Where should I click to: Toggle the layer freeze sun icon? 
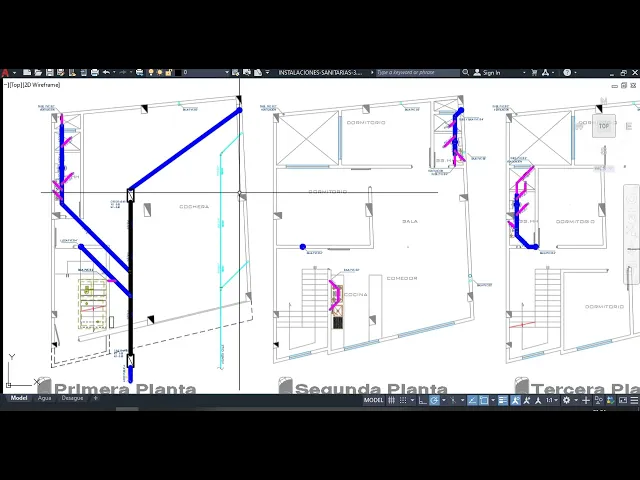pyautogui.click(x=160, y=73)
